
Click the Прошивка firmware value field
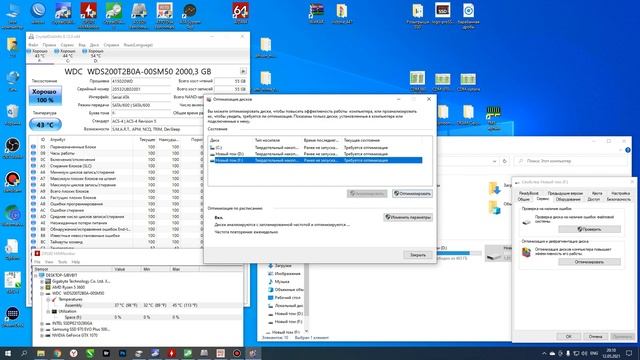tap(141, 81)
